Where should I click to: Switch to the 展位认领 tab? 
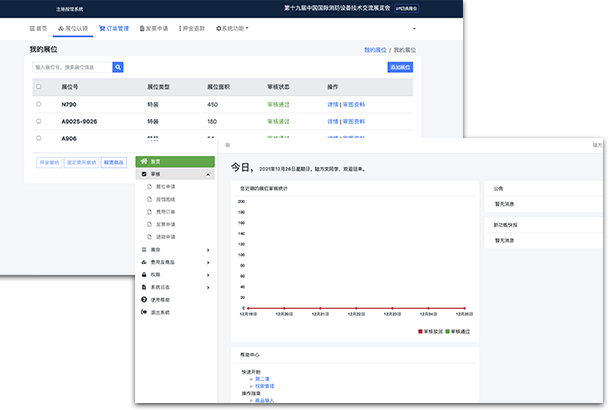(x=74, y=28)
